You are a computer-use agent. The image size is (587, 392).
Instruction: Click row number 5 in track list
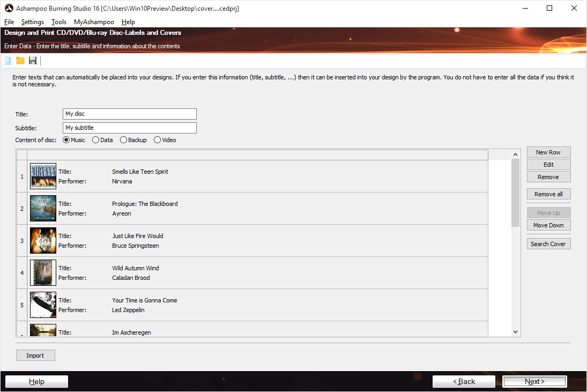[x=22, y=305]
